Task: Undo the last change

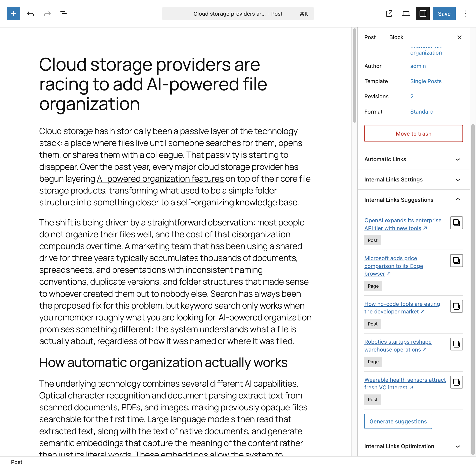Action: click(30, 14)
